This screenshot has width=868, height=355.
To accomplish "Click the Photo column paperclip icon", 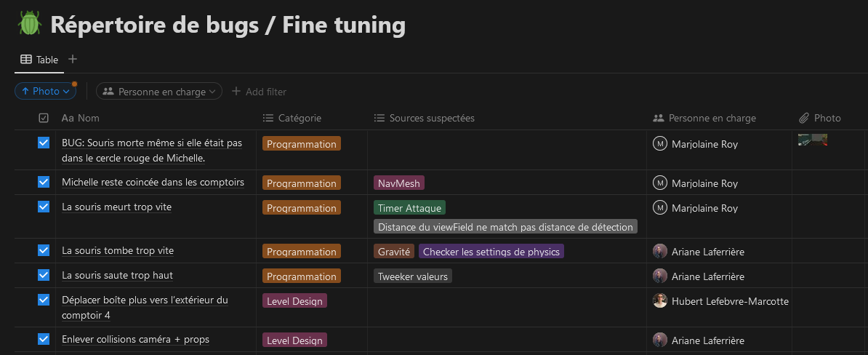I will 804,118.
